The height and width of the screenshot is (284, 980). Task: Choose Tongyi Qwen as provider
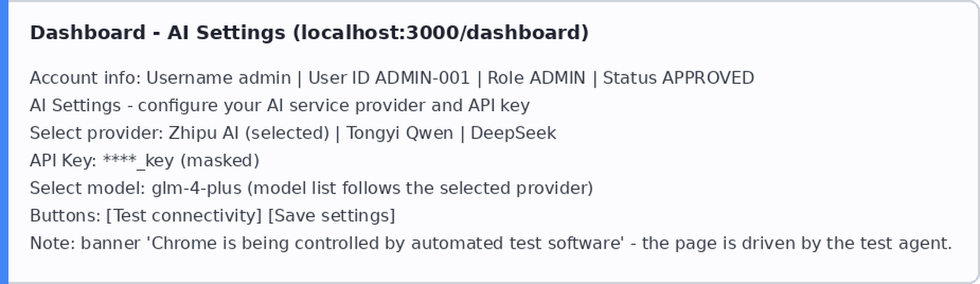pyautogui.click(x=399, y=133)
